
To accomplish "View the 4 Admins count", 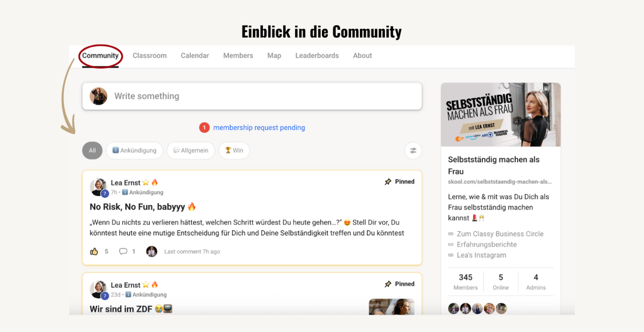I will coord(536,282).
